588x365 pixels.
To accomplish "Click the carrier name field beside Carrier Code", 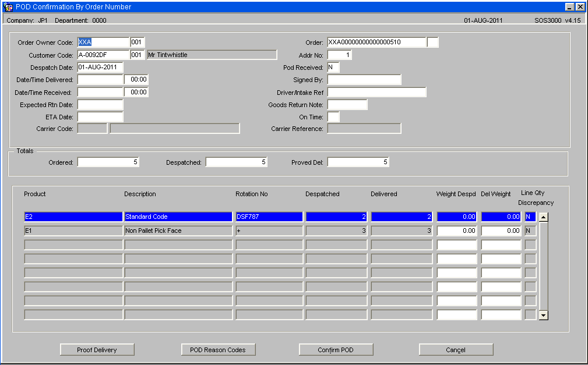I will pyautogui.click(x=175, y=129).
